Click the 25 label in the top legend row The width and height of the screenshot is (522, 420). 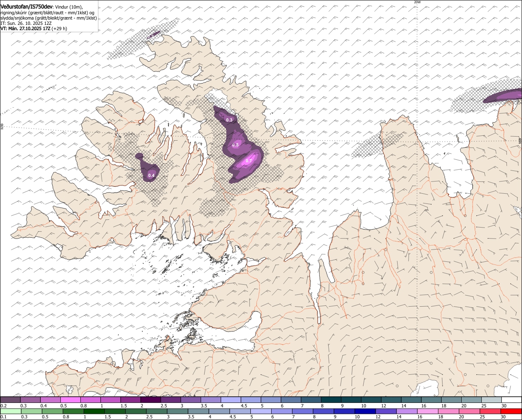coord(484,406)
